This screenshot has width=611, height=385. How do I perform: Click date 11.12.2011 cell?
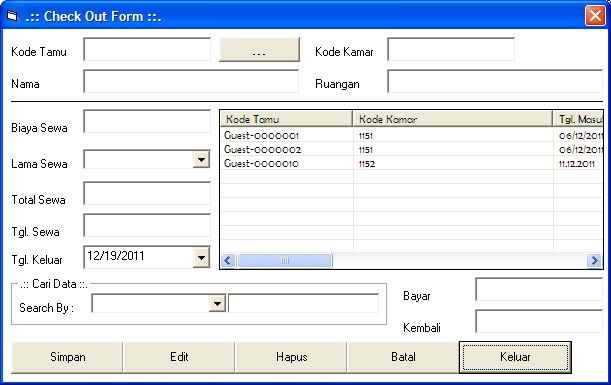(577, 164)
